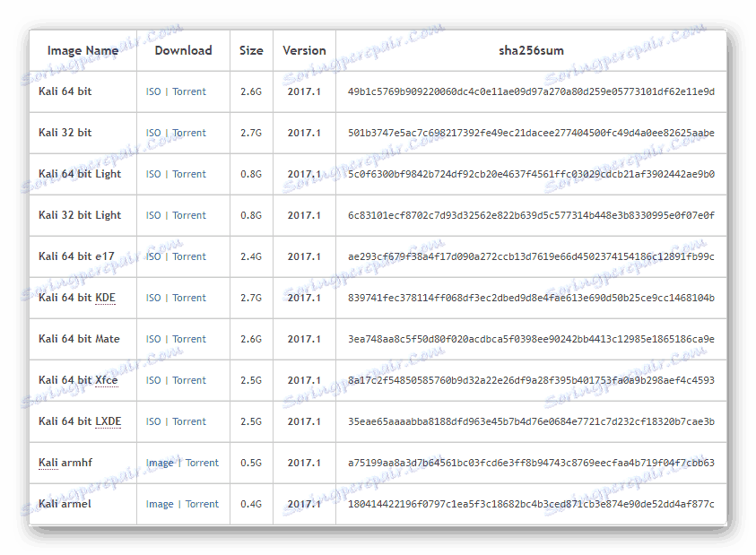The height and width of the screenshot is (555, 756).
Task: Open the Kali 64 bit Torrent link
Action: [189, 91]
